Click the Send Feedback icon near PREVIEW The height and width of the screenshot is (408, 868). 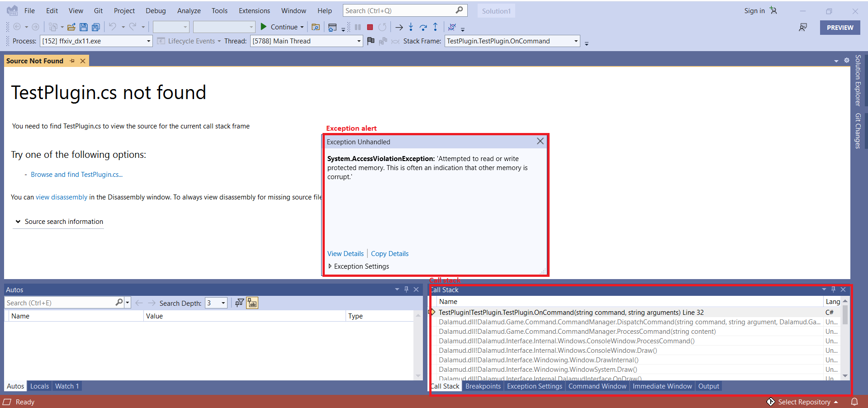point(803,28)
